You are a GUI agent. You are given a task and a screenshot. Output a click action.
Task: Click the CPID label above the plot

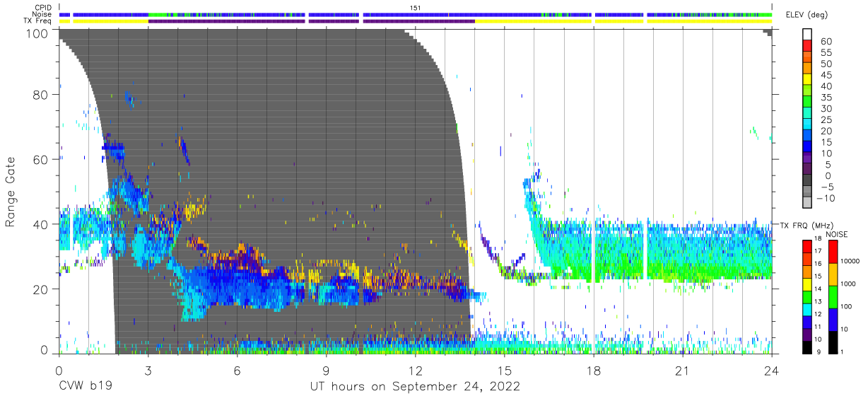point(43,7)
